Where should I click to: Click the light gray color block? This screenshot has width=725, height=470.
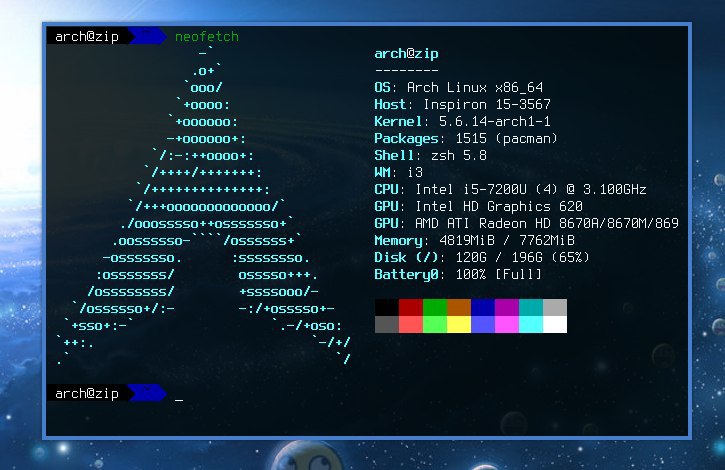point(555,308)
